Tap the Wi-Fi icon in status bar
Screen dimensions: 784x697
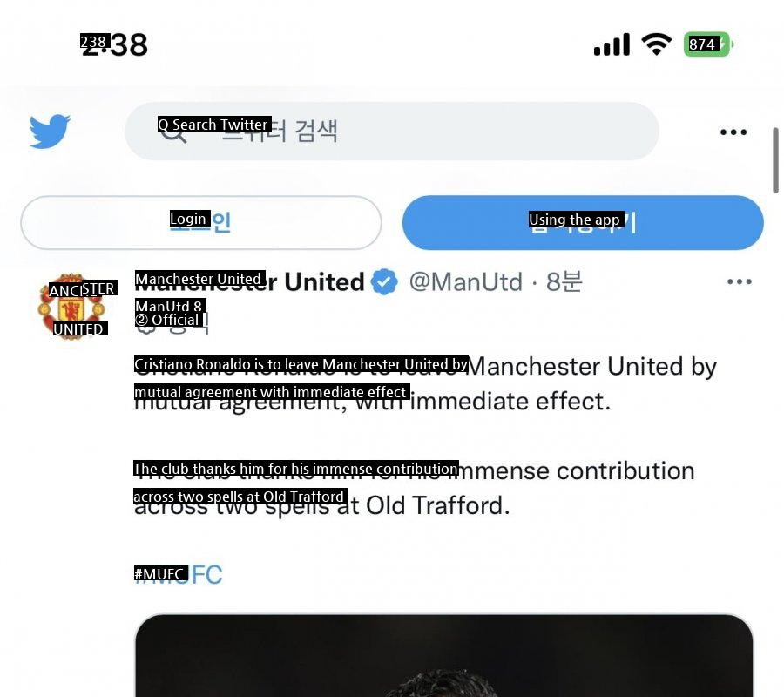pos(657,44)
